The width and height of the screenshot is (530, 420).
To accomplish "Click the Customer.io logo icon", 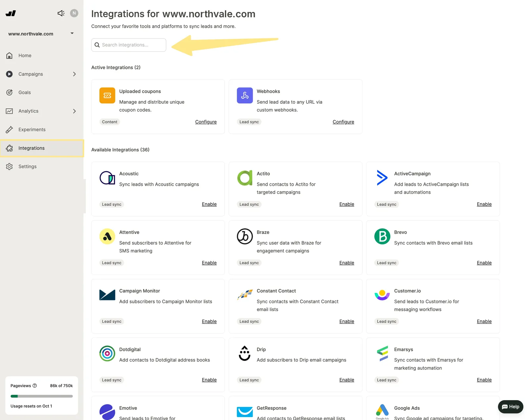I will pos(382,295).
